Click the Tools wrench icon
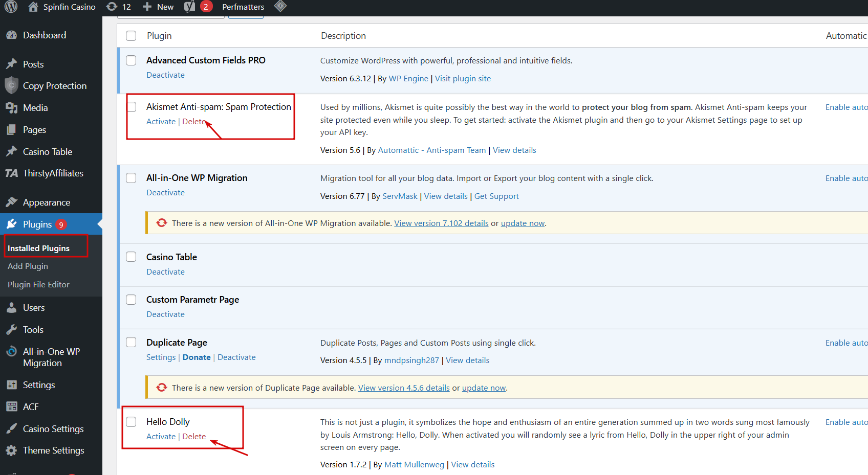Viewport: 868px width, 475px height. coord(11,330)
